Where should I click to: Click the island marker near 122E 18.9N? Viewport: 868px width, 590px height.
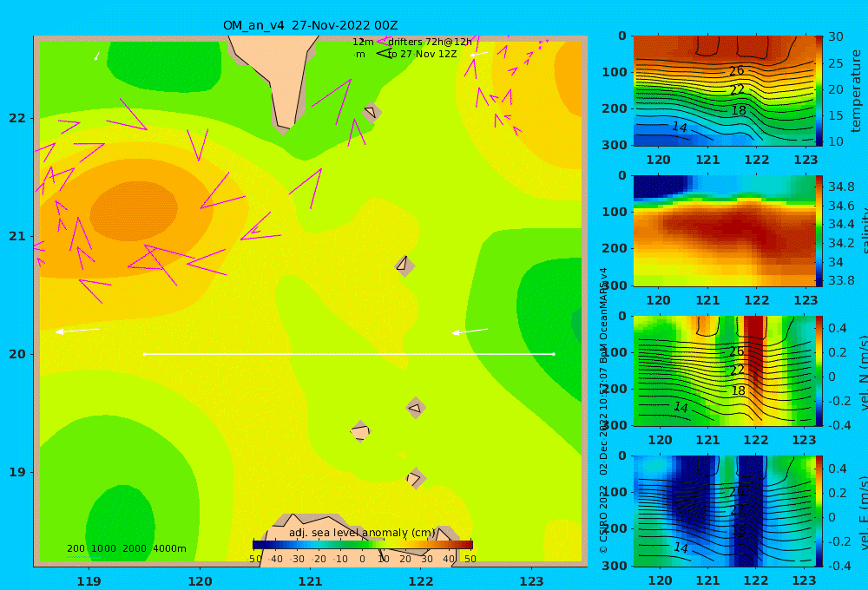415,478
